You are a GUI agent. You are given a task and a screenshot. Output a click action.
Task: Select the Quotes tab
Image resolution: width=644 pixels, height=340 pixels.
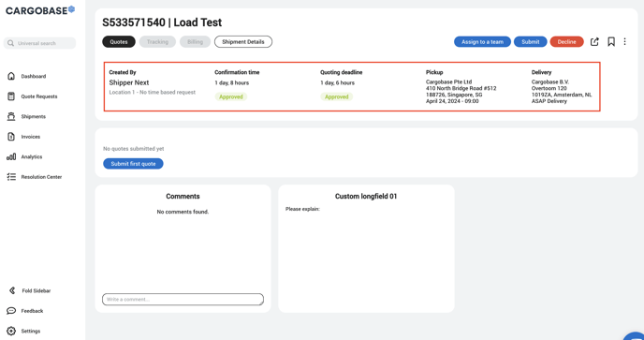click(x=119, y=41)
